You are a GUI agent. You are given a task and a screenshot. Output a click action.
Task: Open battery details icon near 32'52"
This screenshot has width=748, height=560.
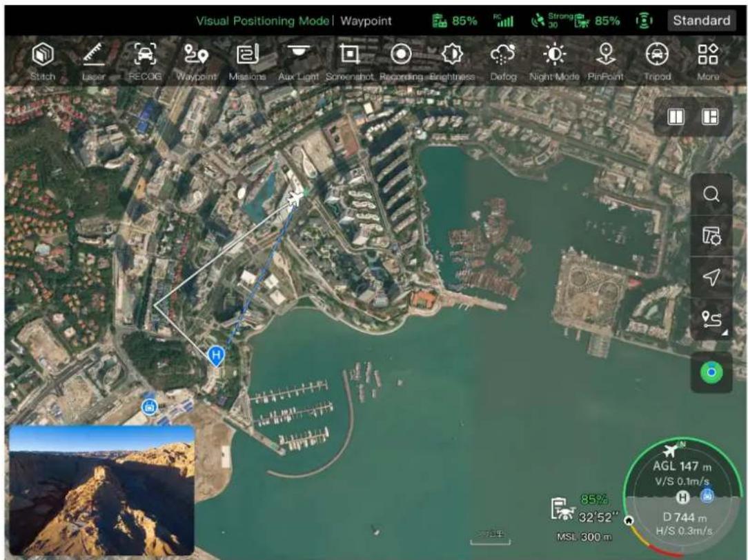click(x=562, y=508)
